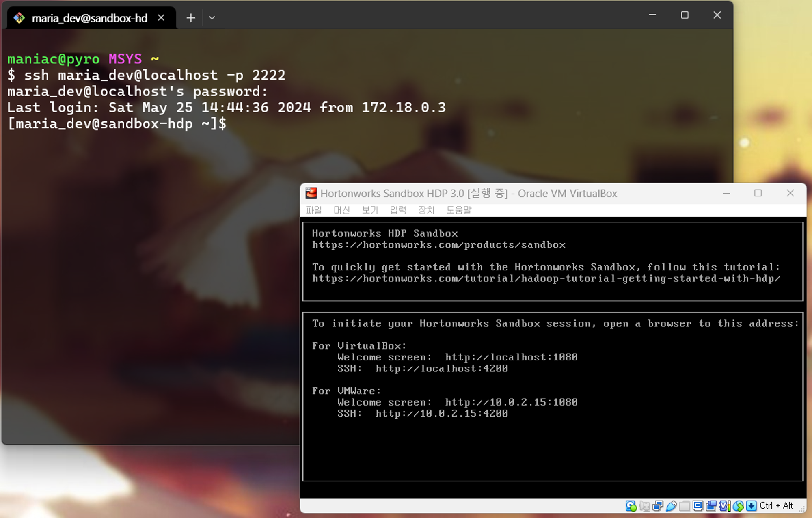Click the 'Hortonworks HDP Sandbox' heading in VM

385,233
